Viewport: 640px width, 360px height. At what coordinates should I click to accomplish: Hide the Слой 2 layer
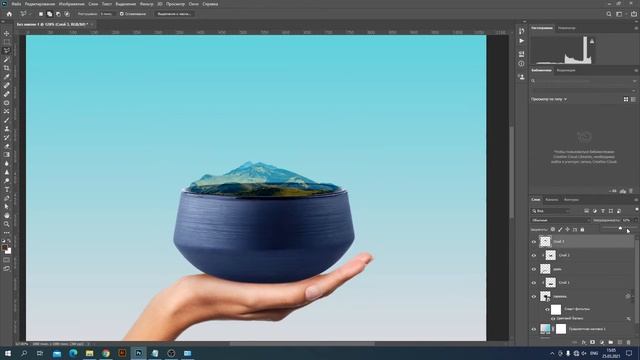coord(533,256)
